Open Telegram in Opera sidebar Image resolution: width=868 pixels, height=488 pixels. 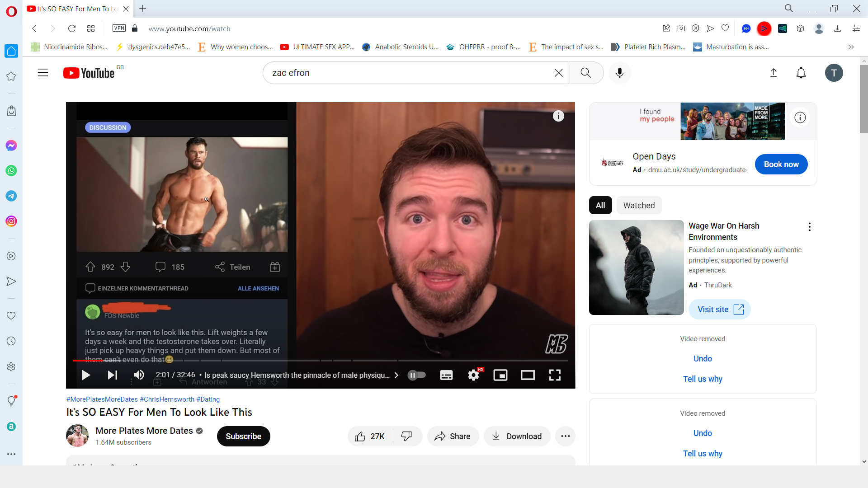pyautogui.click(x=11, y=196)
